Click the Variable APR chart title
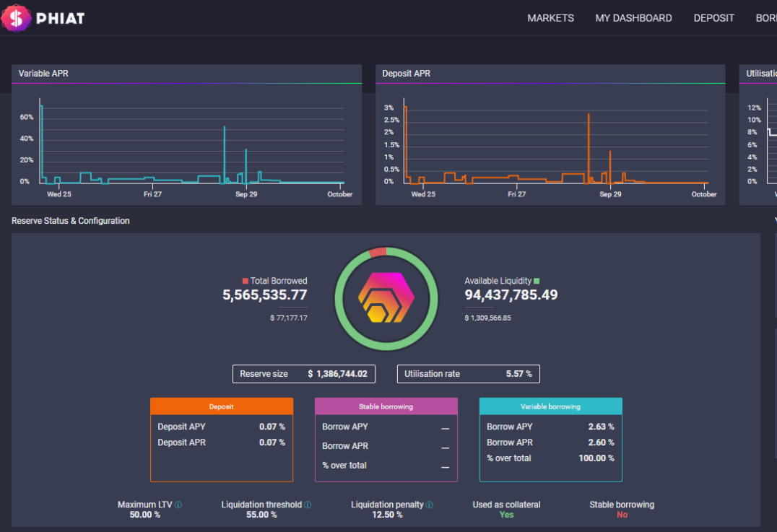 43,74
